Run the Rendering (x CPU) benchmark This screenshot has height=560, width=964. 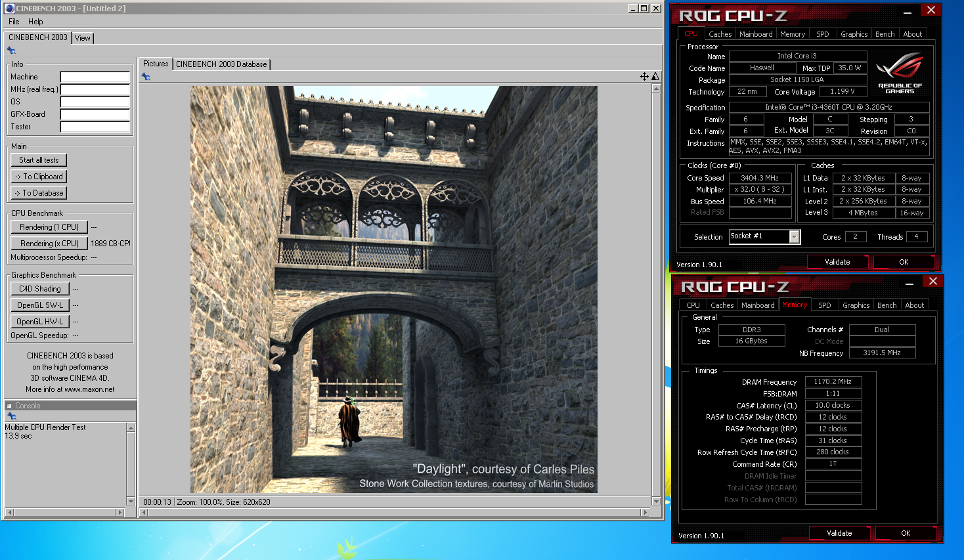(x=49, y=244)
